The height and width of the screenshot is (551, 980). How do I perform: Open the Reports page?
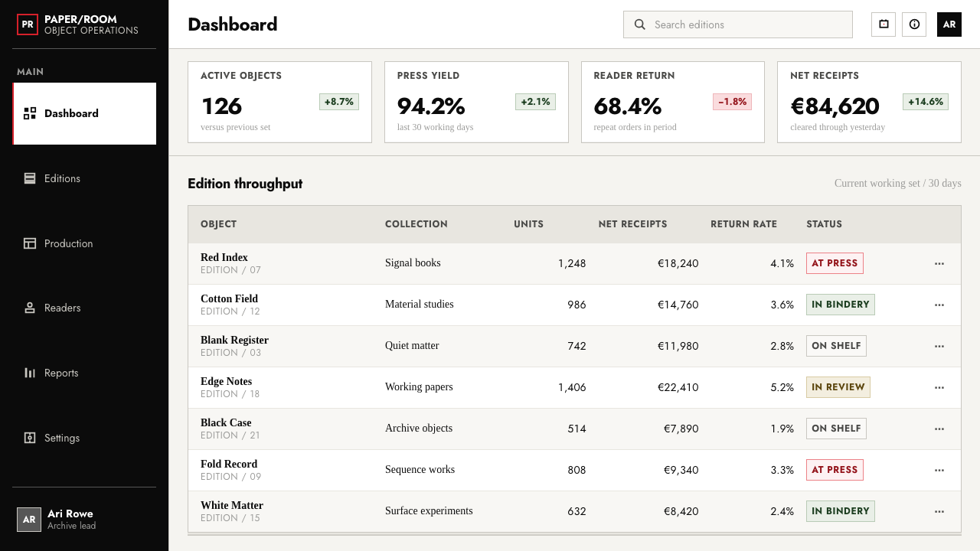coord(84,373)
